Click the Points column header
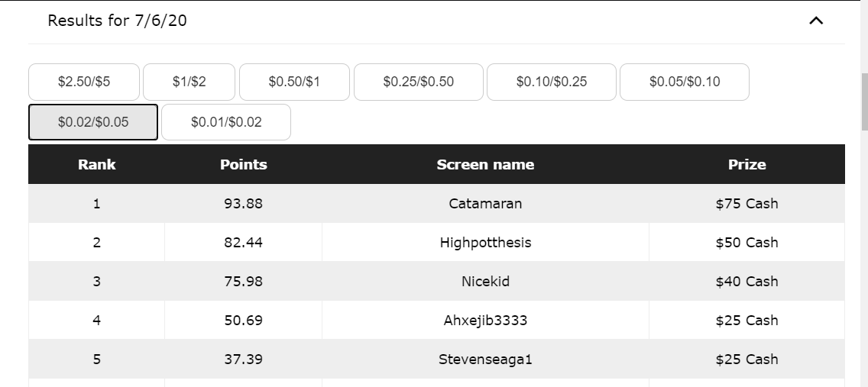Image resolution: width=868 pixels, height=387 pixels. point(244,164)
